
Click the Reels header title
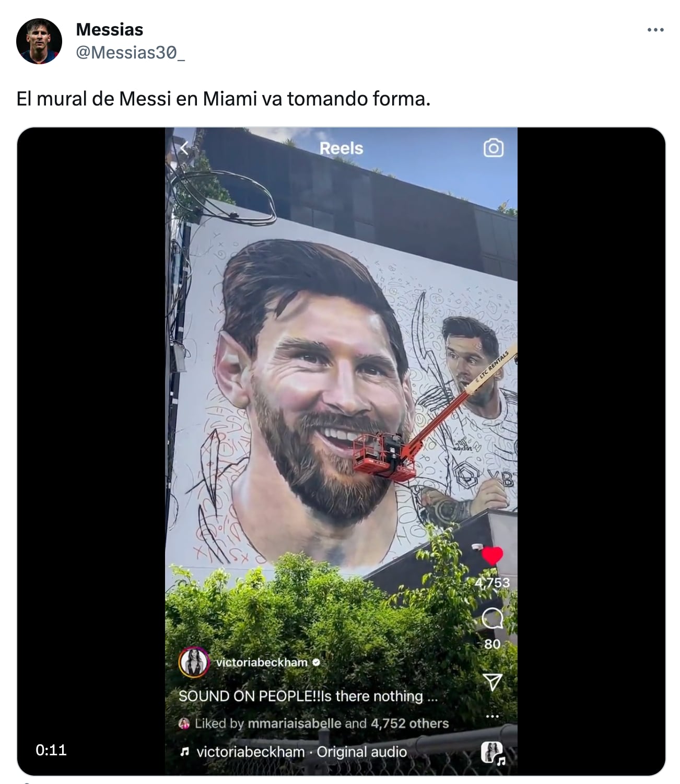341,148
